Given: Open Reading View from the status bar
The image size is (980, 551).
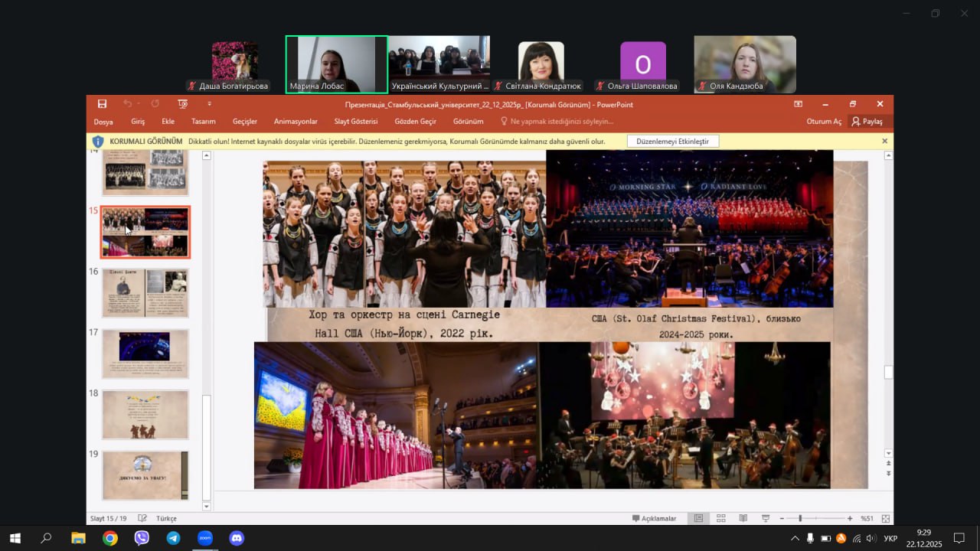Looking at the screenshot, I should pyautogui.click(x=743, y=518).
